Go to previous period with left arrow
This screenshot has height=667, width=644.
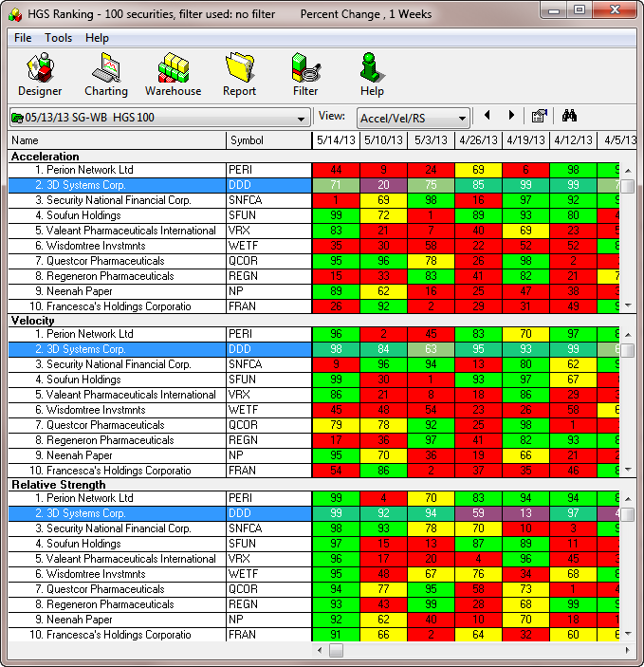tap(488, 116)
